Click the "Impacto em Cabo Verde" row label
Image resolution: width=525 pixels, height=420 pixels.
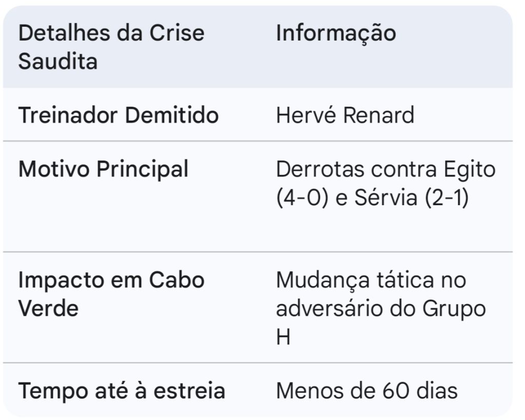111,294
